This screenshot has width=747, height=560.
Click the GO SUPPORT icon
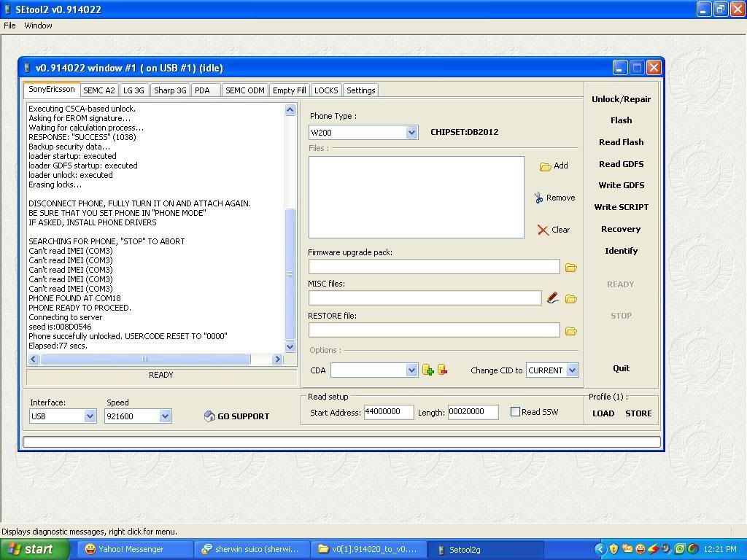(209, 416)
